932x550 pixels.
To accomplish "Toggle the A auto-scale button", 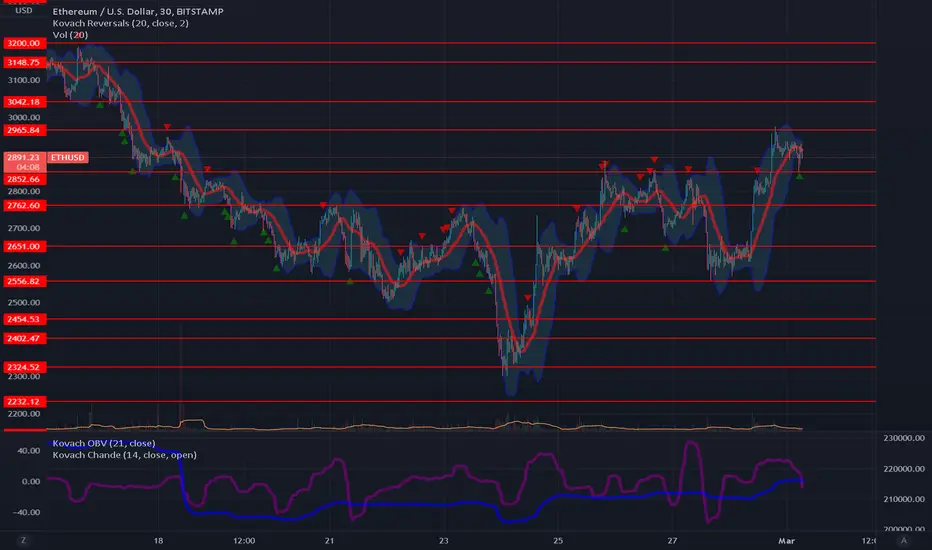I will pos(904,540).
